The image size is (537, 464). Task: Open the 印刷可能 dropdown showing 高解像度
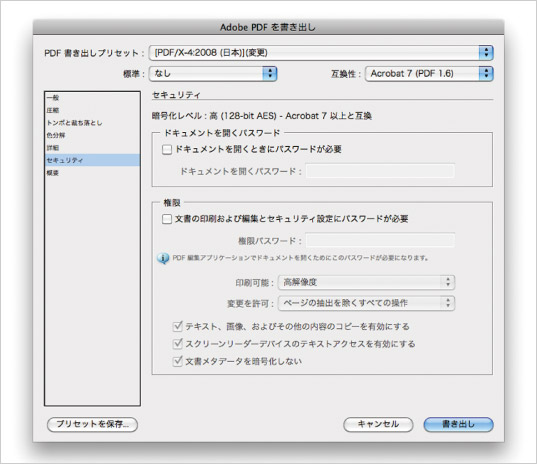(x=366, y=283)
